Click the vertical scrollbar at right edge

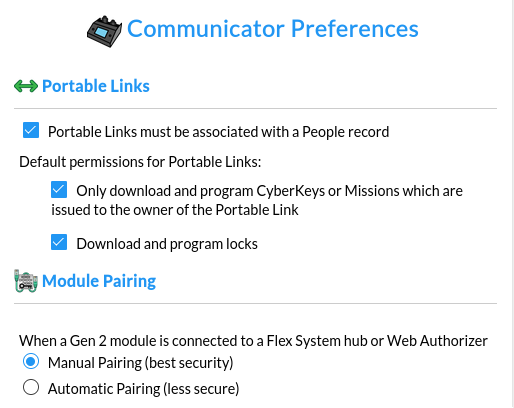pos(513,204)
